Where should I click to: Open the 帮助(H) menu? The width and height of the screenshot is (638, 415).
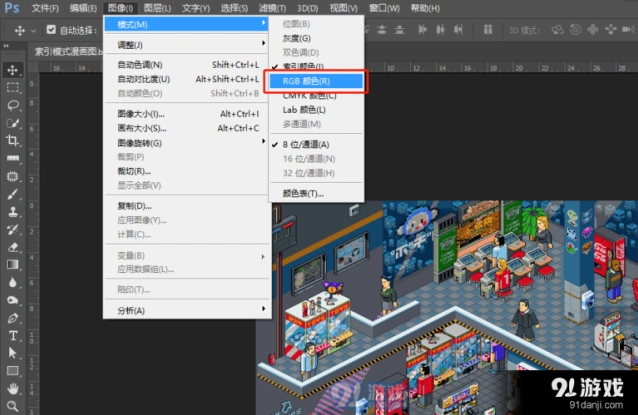tap(425, 8)
